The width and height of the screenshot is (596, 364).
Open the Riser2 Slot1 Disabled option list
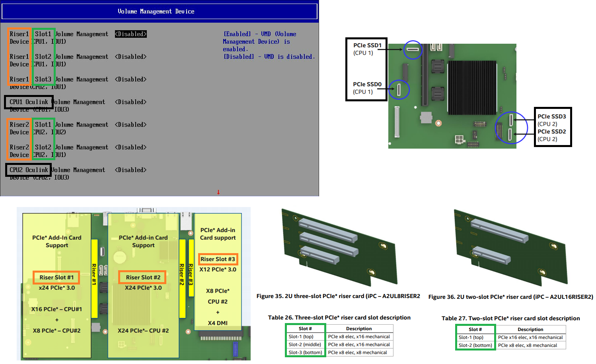coord(130,125)
